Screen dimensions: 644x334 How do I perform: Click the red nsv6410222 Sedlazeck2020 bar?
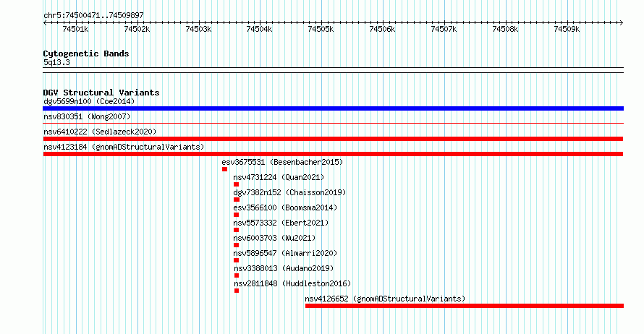(x=333, y=139)
